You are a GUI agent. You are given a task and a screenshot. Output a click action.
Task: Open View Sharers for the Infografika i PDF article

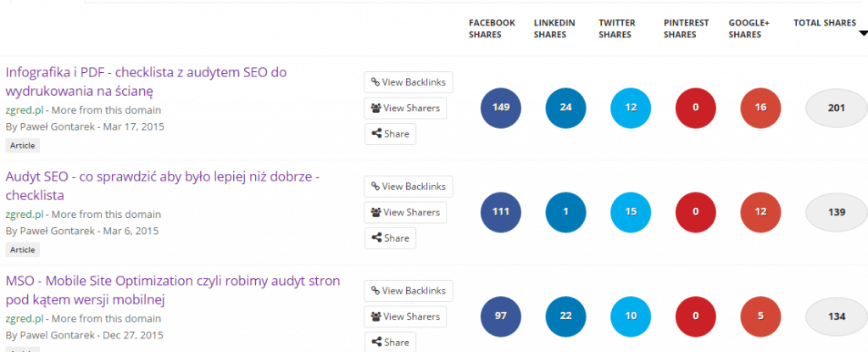[x=404, y=108]
